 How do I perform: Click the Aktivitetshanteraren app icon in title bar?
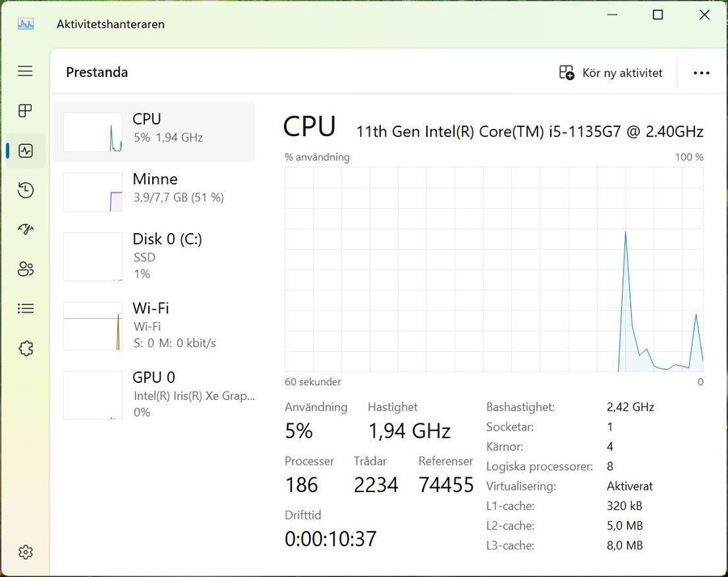pos(25,23)
